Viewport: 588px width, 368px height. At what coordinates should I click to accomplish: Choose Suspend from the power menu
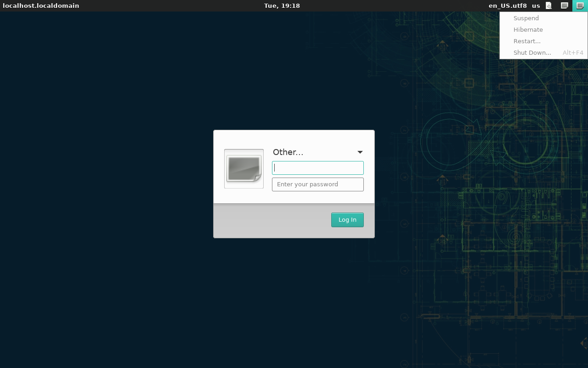pos(543,18)
